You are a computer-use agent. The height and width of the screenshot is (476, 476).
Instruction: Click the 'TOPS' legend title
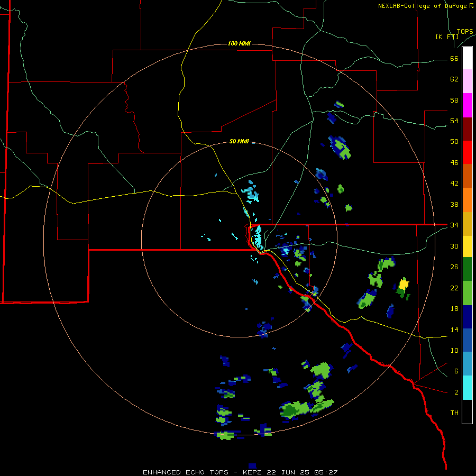click(x=465, y=32)
